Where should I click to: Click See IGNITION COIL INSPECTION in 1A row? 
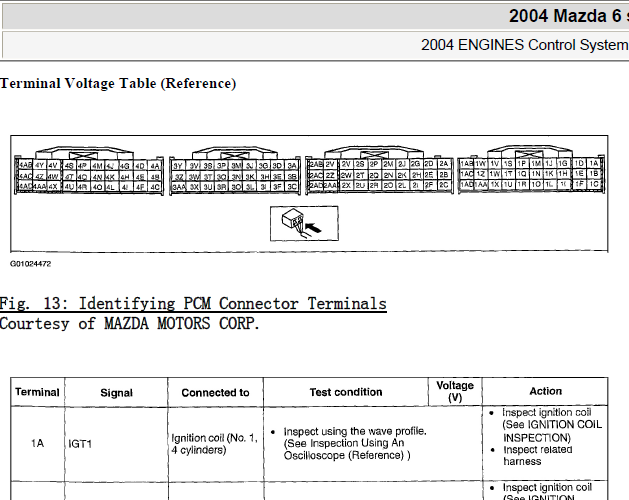point(552,431)
